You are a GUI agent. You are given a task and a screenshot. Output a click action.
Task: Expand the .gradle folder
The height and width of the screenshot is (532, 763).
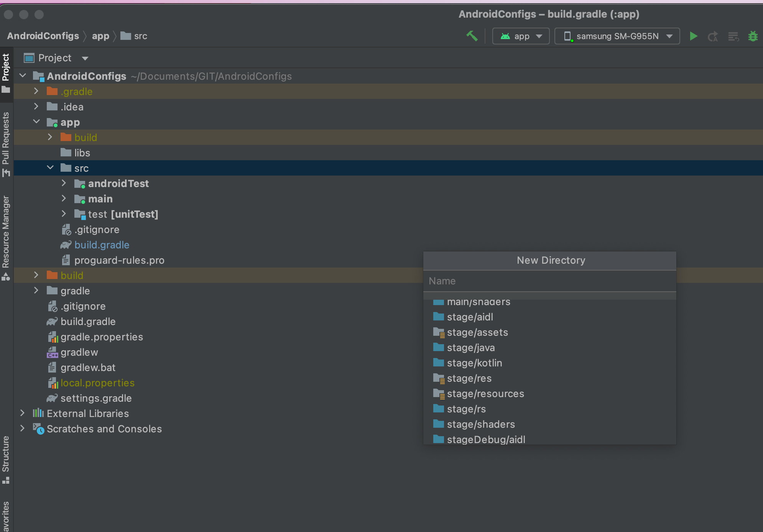(x=36, y=91)
